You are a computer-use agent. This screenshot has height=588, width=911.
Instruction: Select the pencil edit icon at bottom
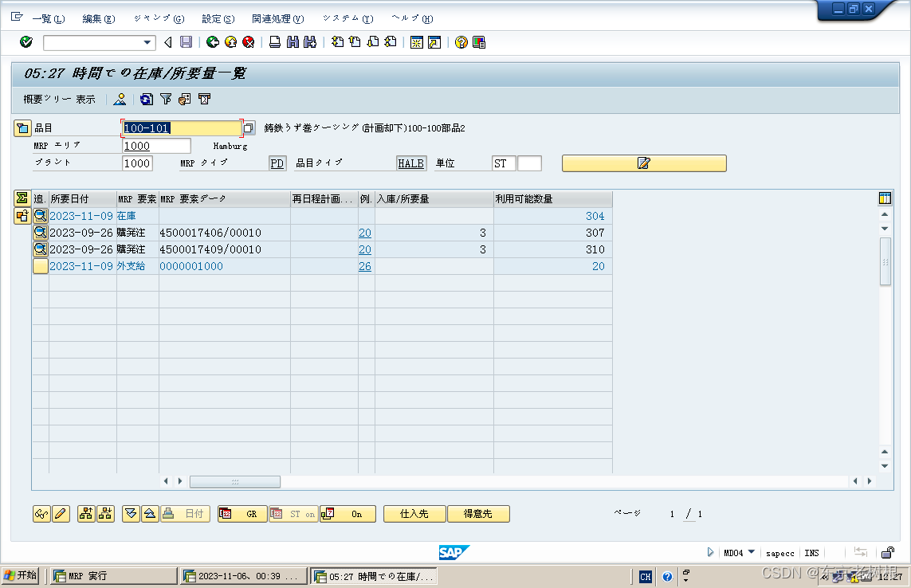point(61,513)
